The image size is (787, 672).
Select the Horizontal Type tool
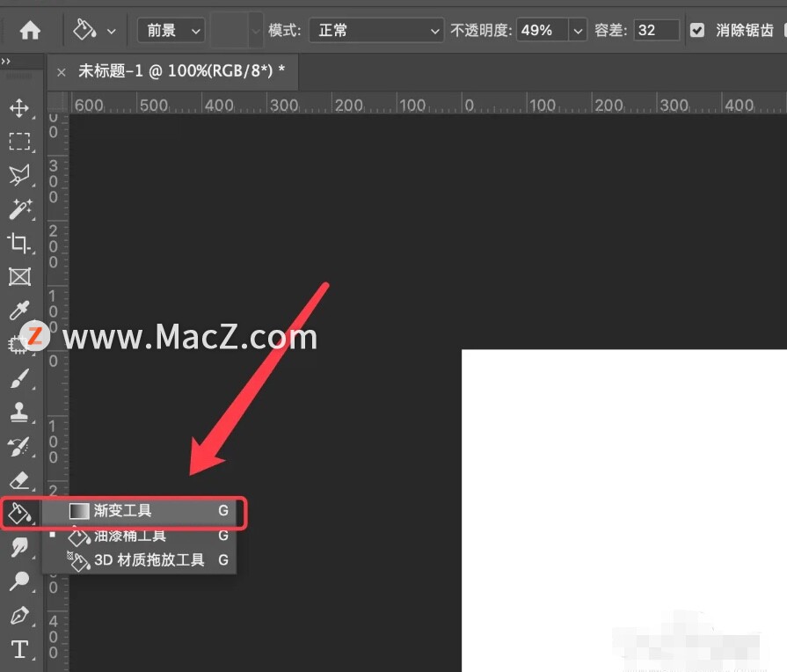point(19,649)
